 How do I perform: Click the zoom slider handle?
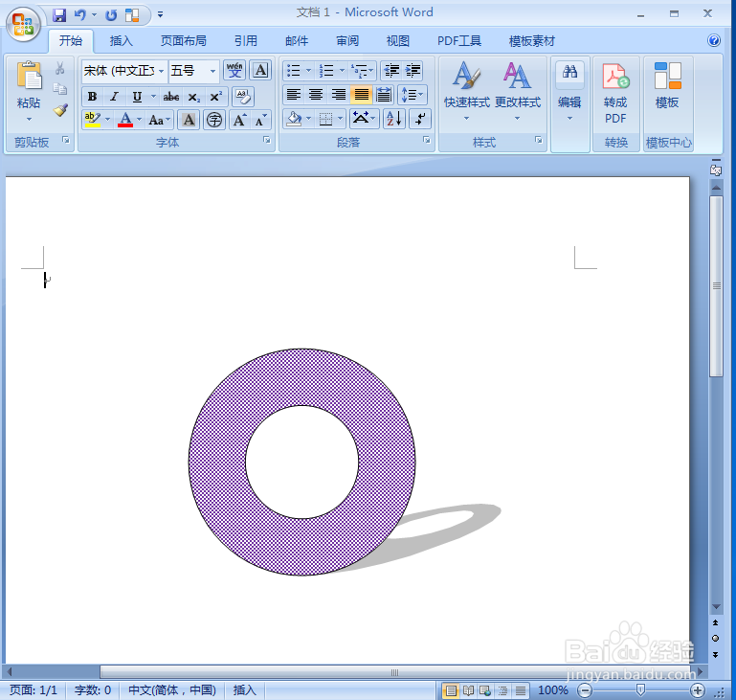(x=640, y=689)
